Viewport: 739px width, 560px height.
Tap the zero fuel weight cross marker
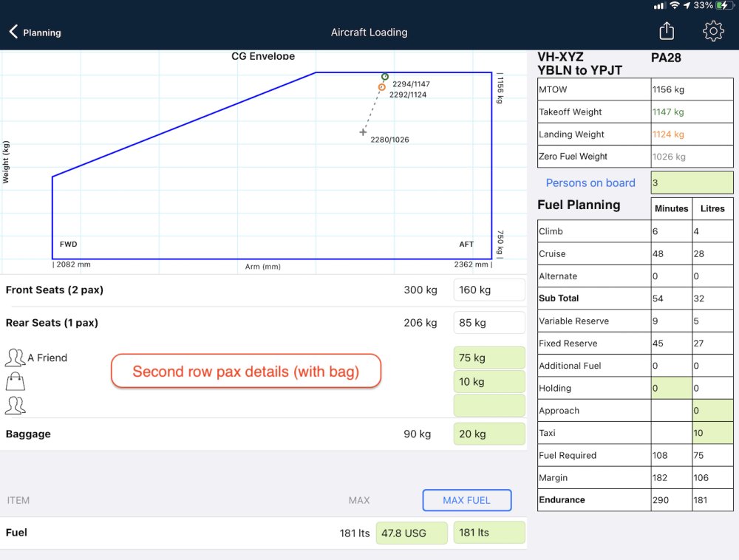pos(363,132)
